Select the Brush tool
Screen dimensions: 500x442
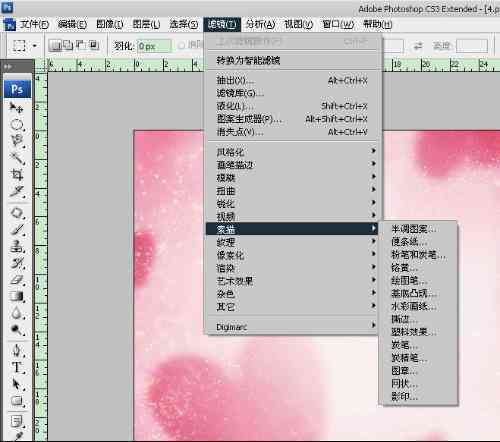tap(17, 229)
